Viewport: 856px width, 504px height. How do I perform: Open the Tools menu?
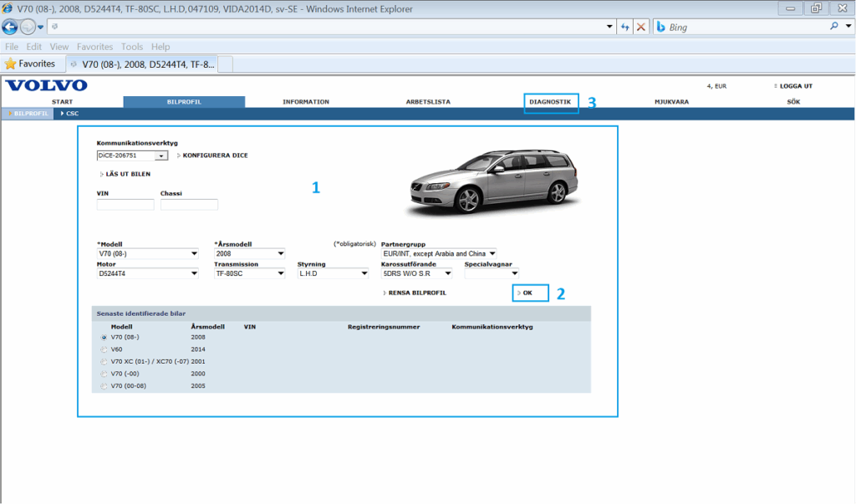pyautogui.click(x=131, y=47)
